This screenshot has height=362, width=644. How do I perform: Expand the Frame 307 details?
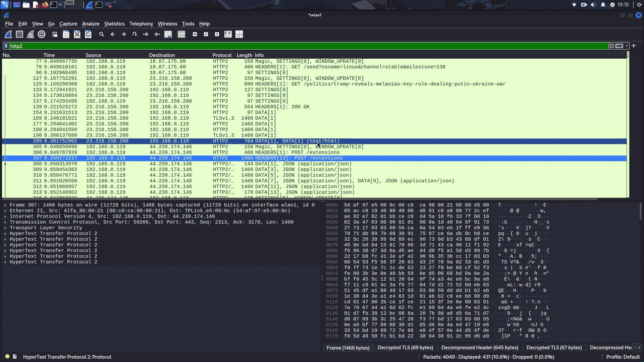(x=5, y=205)
